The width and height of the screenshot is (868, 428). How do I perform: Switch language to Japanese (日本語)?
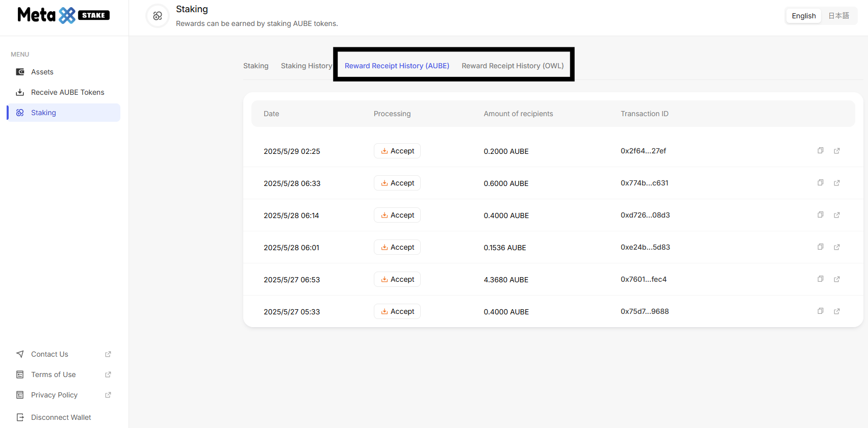(838, 16)
